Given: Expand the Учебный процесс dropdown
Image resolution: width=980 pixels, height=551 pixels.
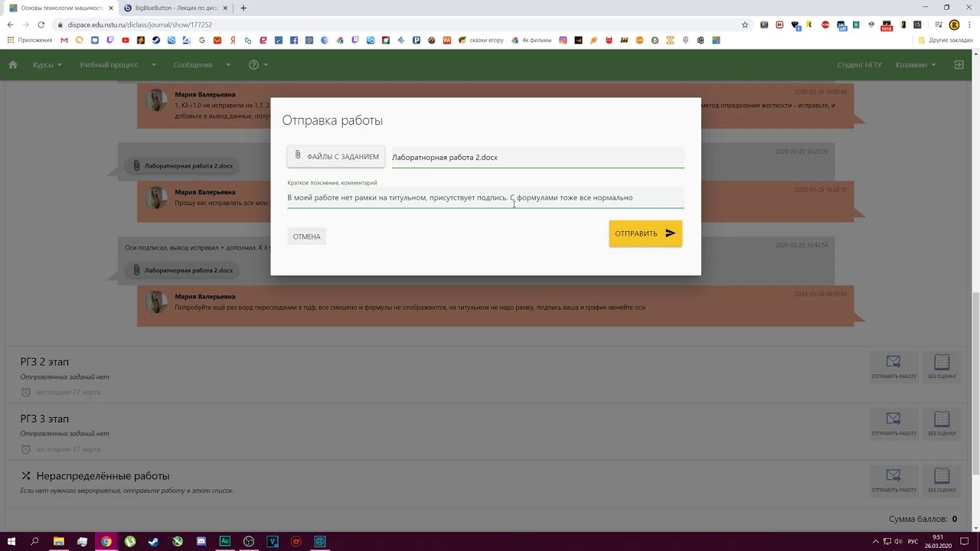Looking at the screenshot, I should (117, 65).
